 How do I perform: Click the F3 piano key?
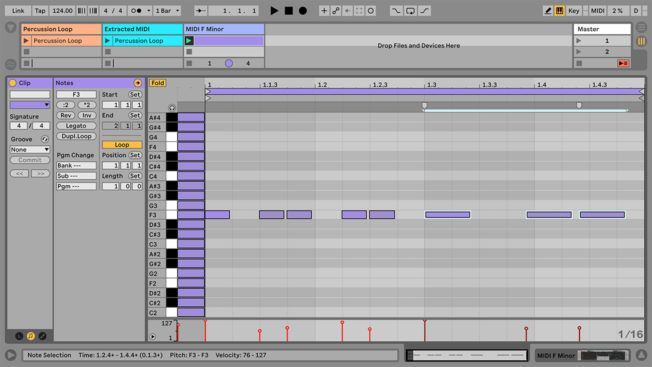pyautogui.click(x=171, y=215)
